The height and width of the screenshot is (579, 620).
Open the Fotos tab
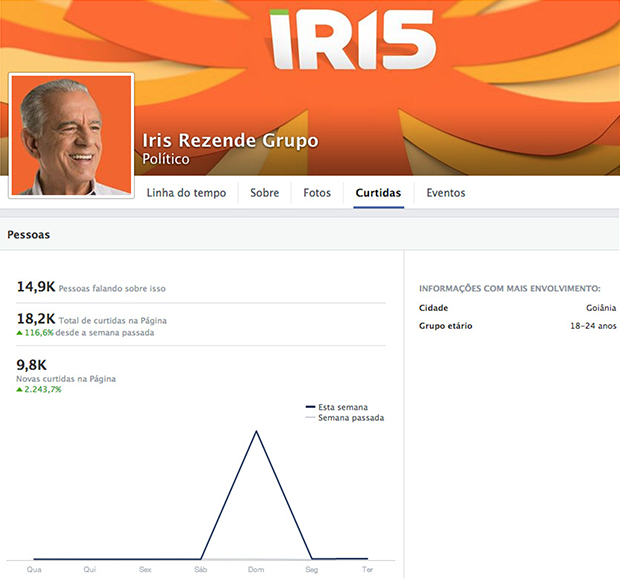pyautogui.click(x=317, y=193)
